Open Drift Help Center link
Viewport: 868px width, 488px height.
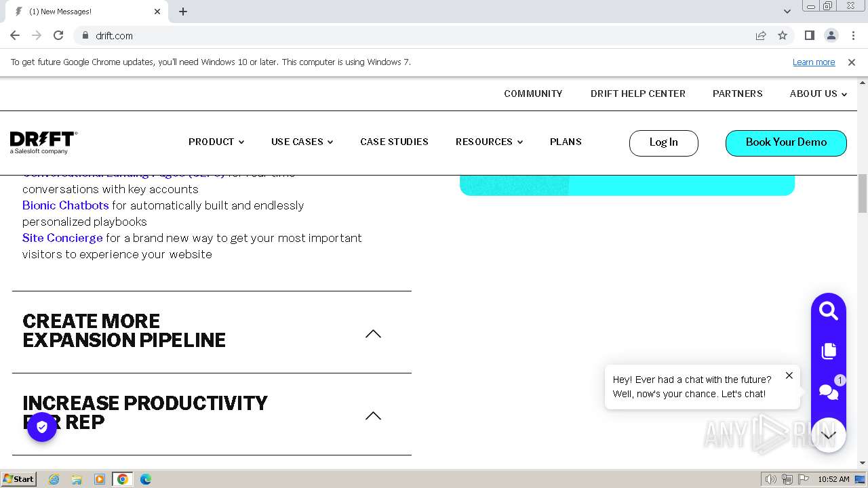(637, 94)
